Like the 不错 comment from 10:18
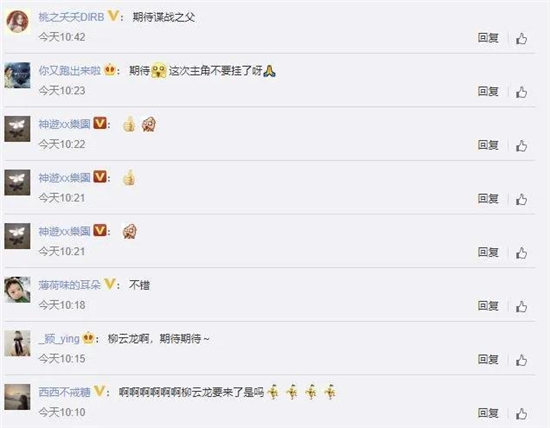 pos(522,306)
